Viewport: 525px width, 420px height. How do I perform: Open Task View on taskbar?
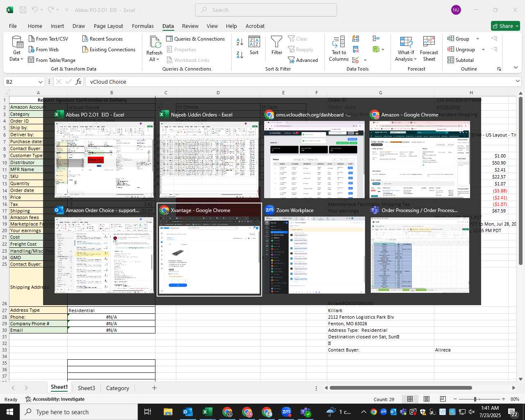pos(148,412)
